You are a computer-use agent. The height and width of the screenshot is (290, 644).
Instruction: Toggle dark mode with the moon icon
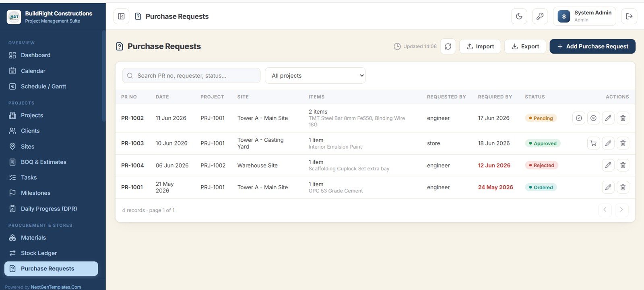519,17
